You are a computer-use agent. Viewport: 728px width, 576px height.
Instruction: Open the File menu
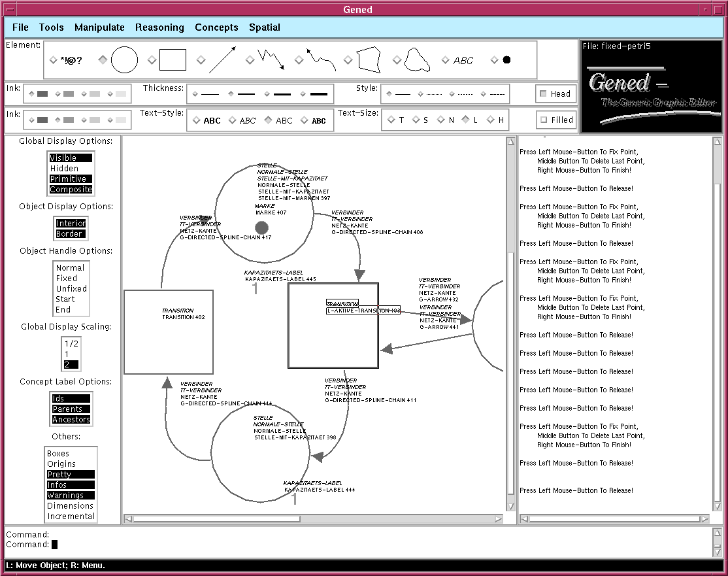20,27
